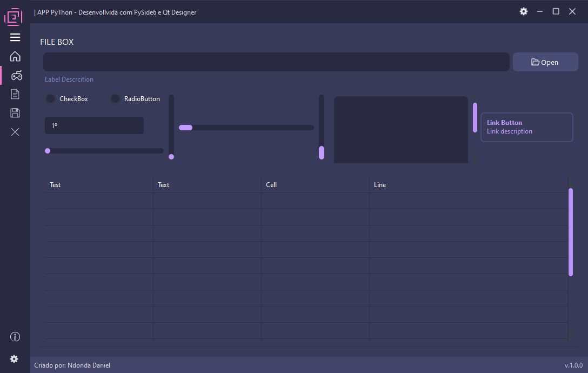Screen dimensions: 588x373
Task: Click the X exit icon in sidebar
Action: pos(15,132)
